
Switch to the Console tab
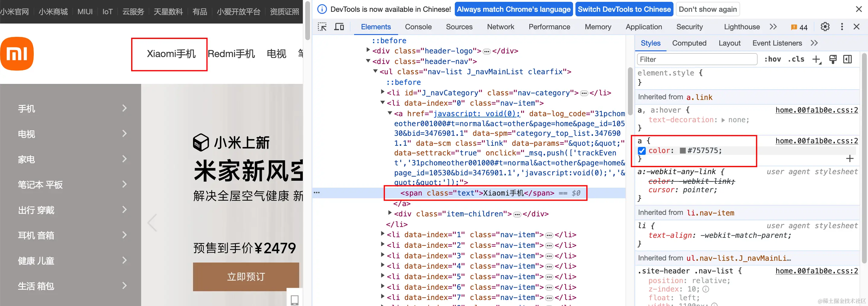coord(418,27)
